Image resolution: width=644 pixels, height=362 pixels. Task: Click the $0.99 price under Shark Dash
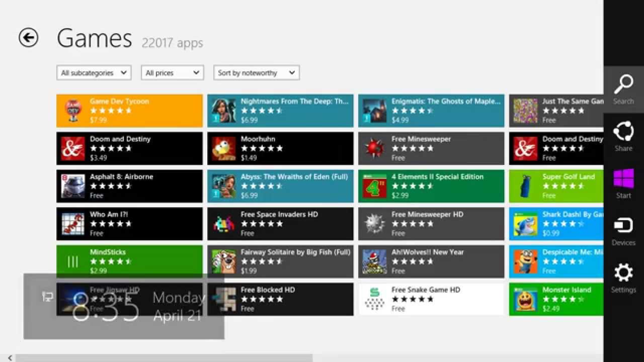click(x=551, y=233)
